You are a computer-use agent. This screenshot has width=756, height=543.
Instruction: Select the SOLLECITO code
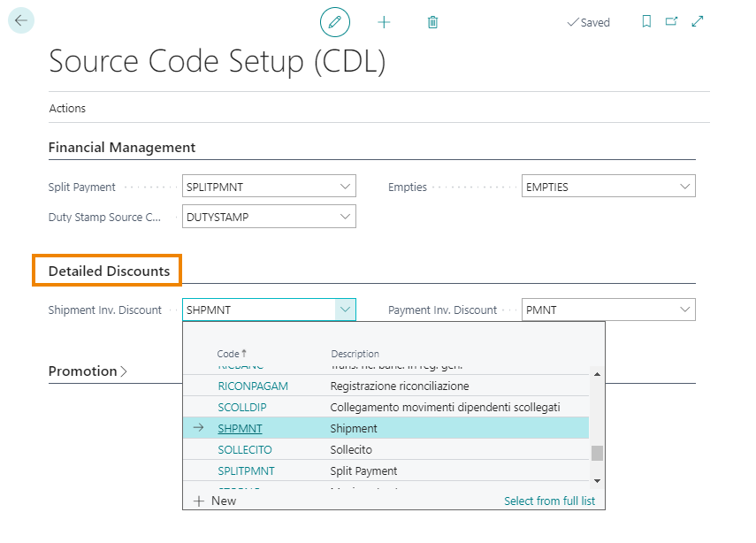245,449
